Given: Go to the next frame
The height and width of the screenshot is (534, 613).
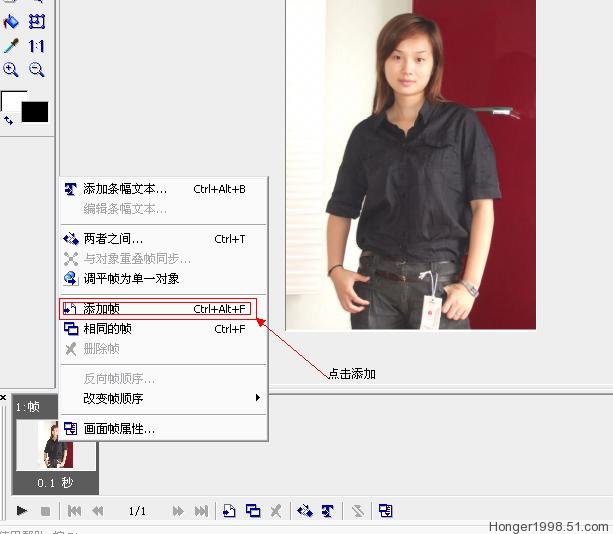Looking at the screenshot, I should (178, 511).
